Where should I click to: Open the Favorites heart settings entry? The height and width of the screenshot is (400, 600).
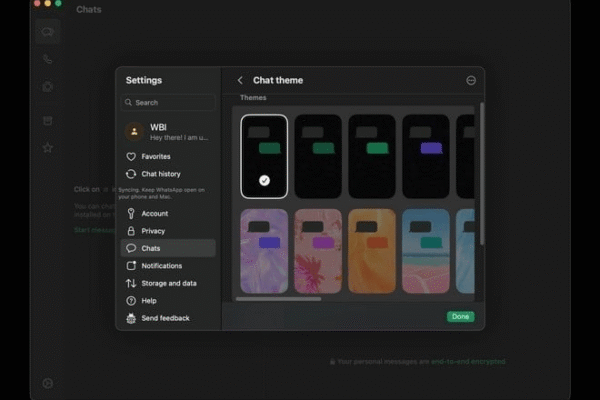pyautogui.click(x=168, y=157)
